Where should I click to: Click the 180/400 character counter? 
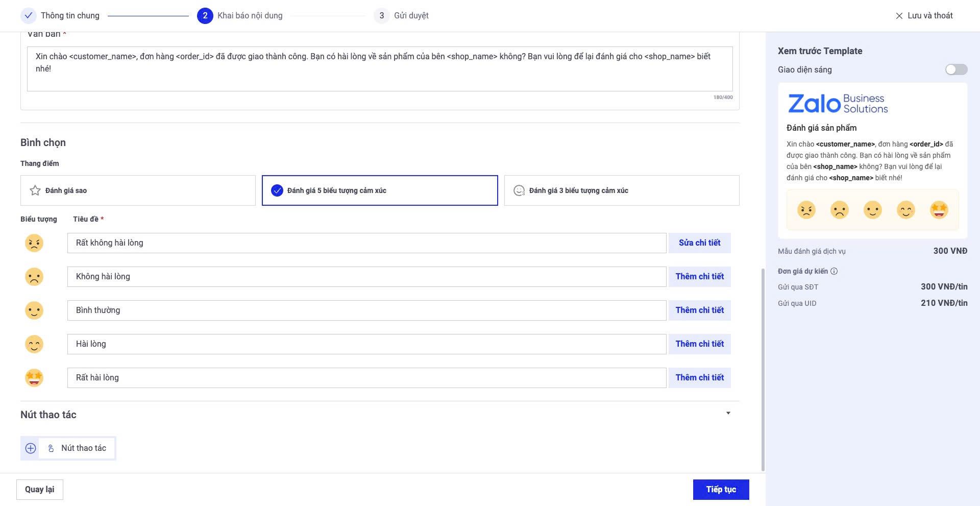tap(723, 98)
